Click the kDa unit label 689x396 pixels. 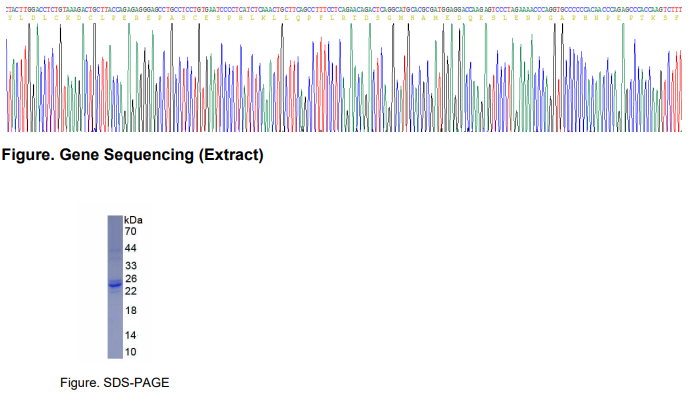pos(133,220)
